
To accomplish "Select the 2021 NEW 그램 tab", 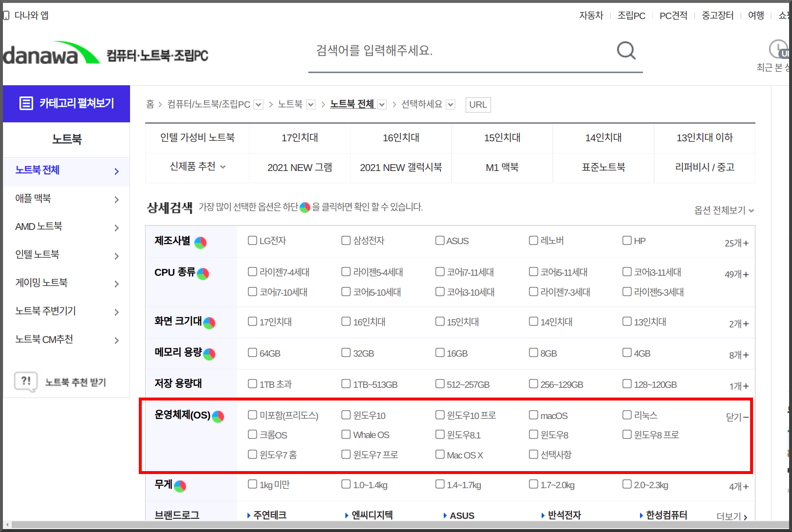I will 300,168.
